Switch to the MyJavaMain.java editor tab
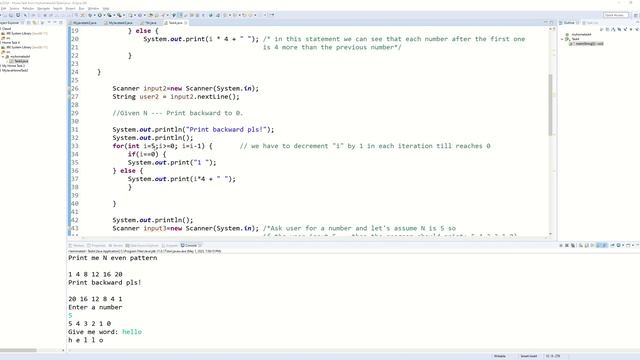640x360 pixels. click(84, 23)
